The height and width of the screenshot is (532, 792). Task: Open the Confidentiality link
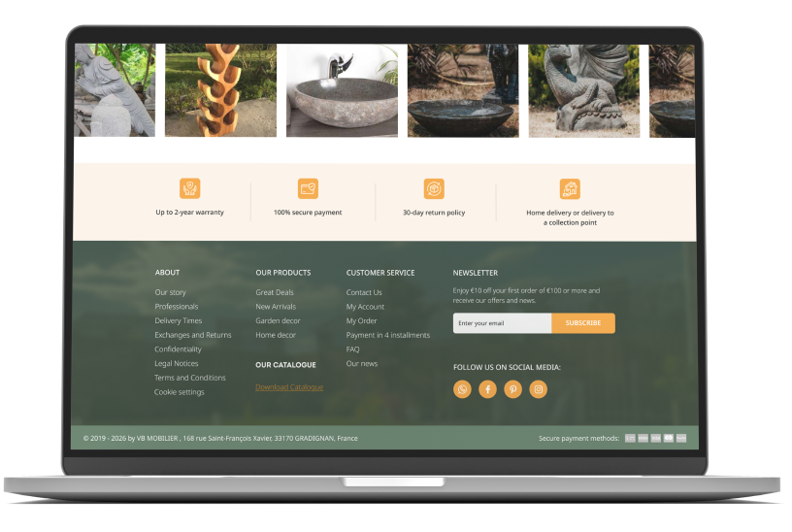[178, 349]
